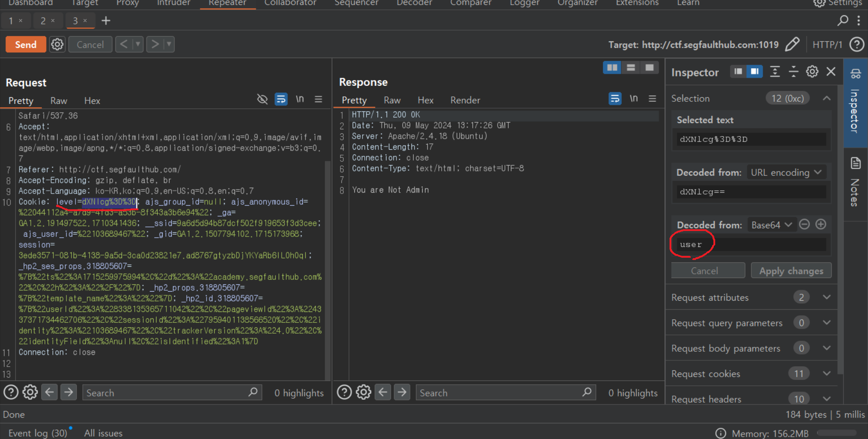Open Repeater help question mark icon
Image resolution: width=868 pixels, height=439 pixels.
tap(857, 44)
